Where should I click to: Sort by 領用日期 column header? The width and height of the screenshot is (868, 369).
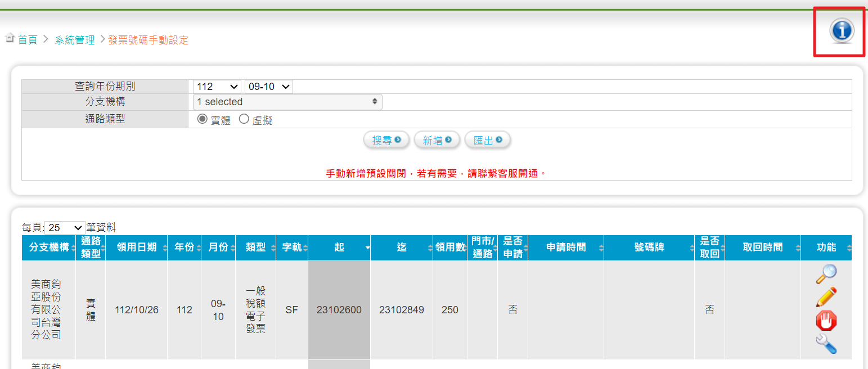pyautogui.click(x=136, y=247)
